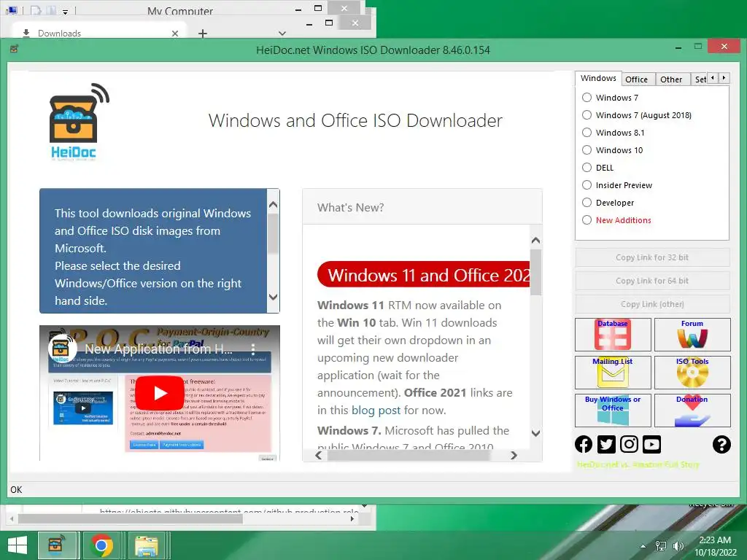
Task: Open quick access dropdown in My Computer window
Action: [65, 12]
